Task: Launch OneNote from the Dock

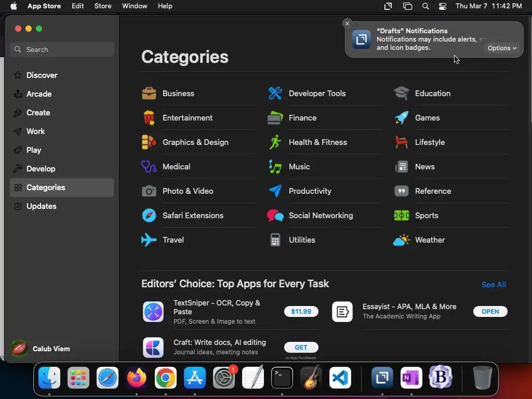Action: coord(411,378)
